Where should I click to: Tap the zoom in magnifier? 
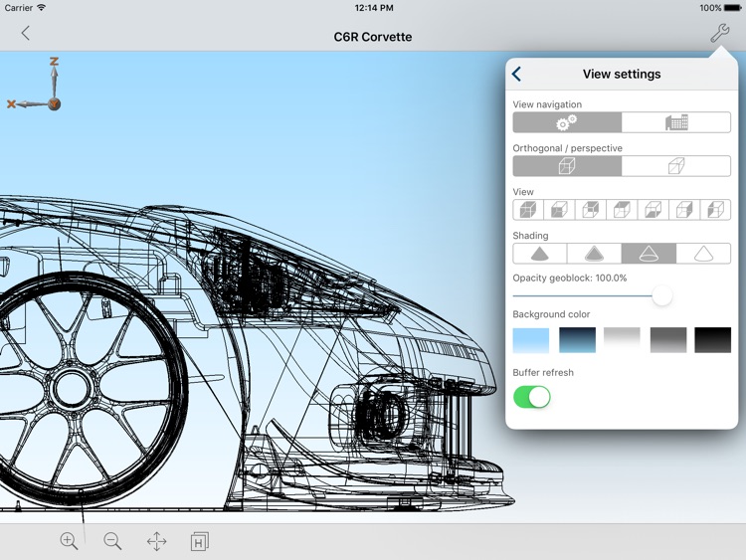[69, 541]
